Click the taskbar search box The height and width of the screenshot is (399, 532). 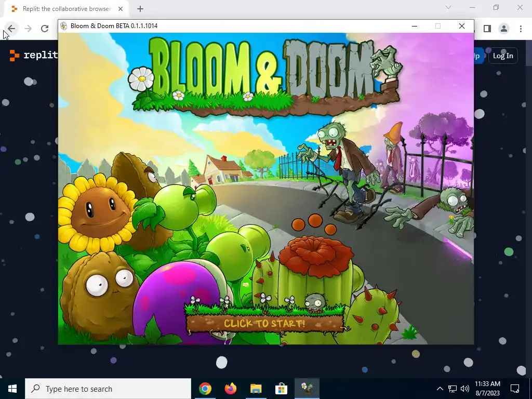pyautogui.click(x=108, y=389)
